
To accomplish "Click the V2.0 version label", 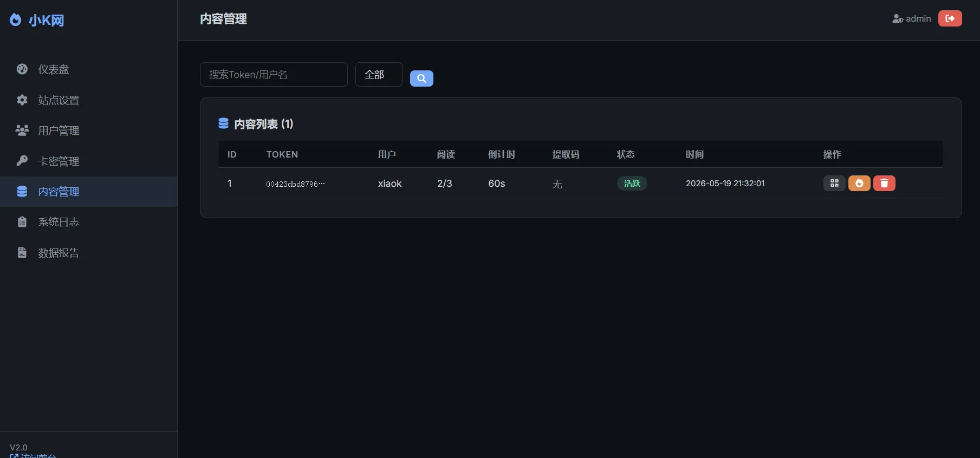I will click(x=18, y=447).
